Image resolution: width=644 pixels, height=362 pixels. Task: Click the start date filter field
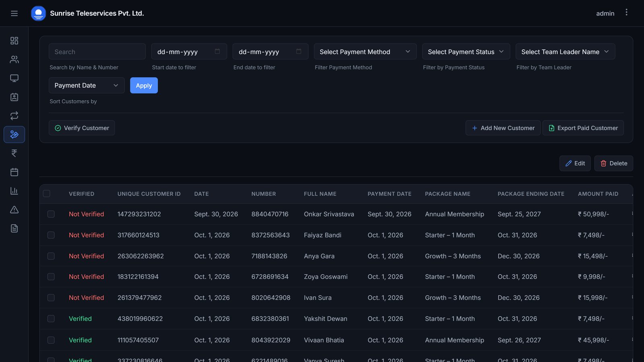tap(189, 51)
